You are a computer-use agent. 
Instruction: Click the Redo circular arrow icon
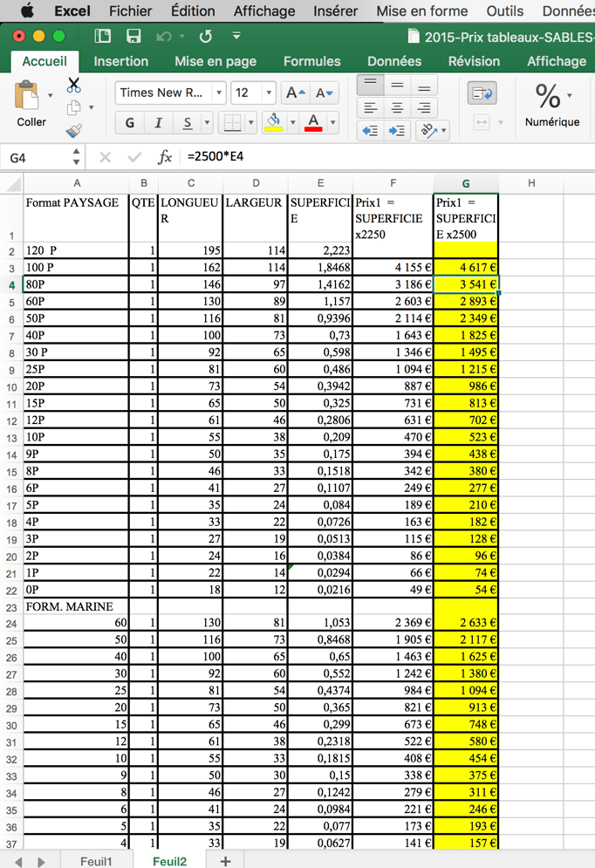click(205, 37)
